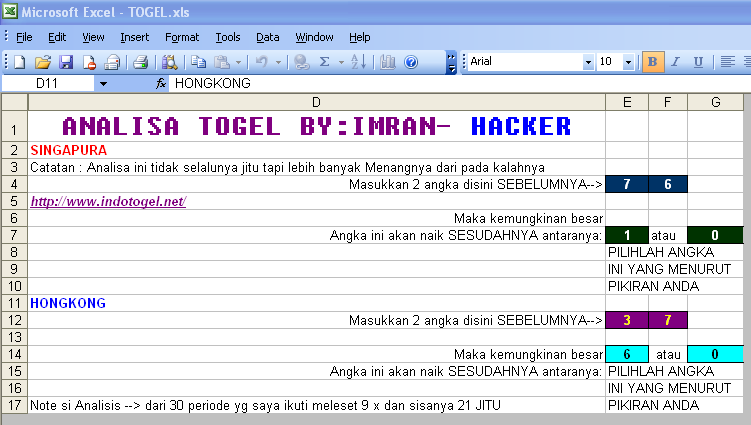Insert a hyperlink with globe icon
Screen dimensions: 751x425
tap(302, 62)
